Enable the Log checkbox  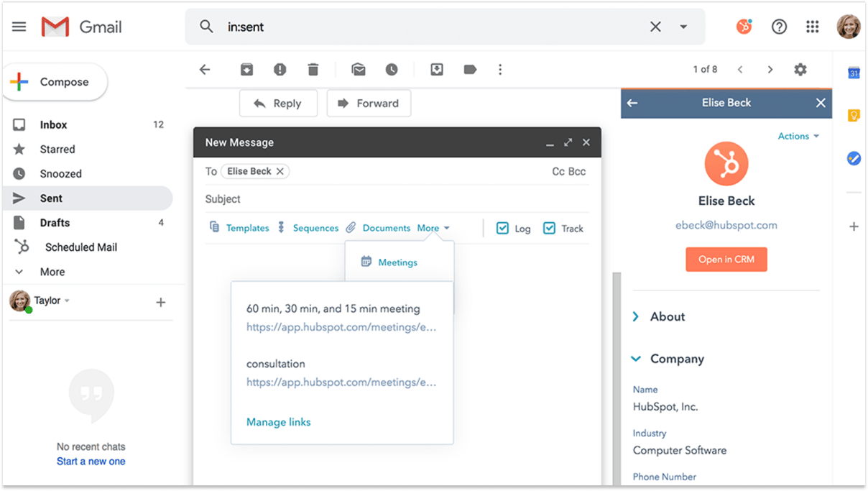click(503, 227)
